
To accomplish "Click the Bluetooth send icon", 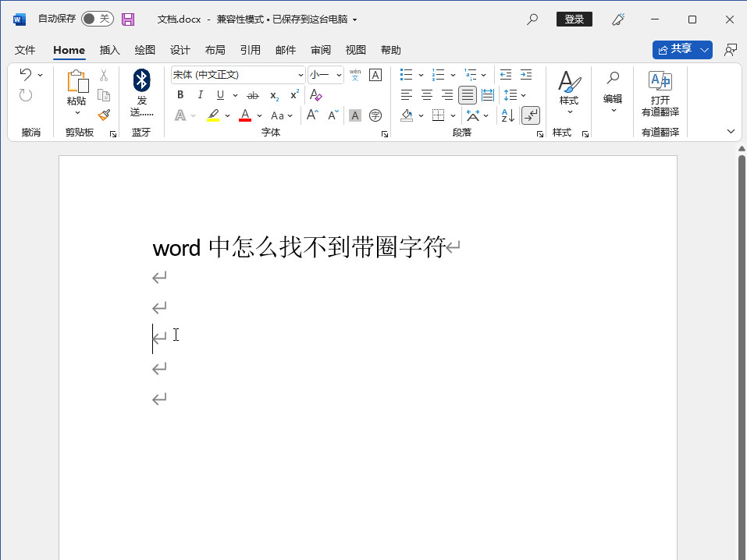I will point(141,81).
